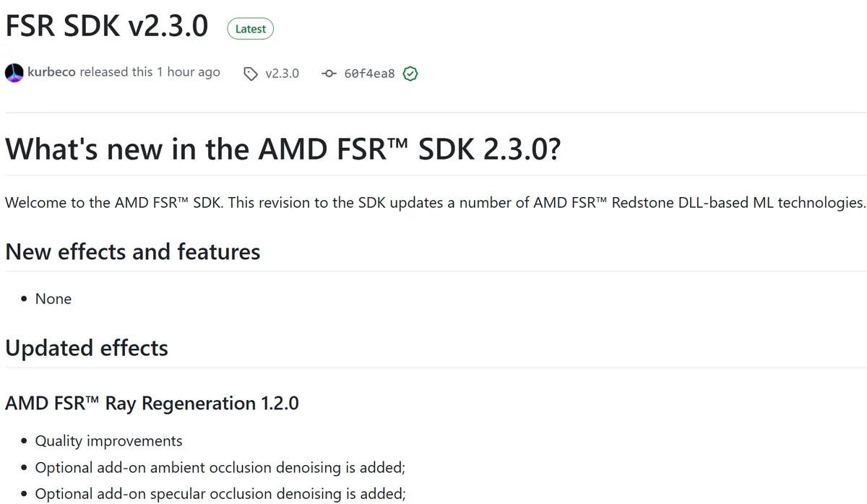Screen dimensions: 867x504
Task: Click the 'Welcome to the AMD FSR™ SDK' paragraph
Action: point(435,202)
